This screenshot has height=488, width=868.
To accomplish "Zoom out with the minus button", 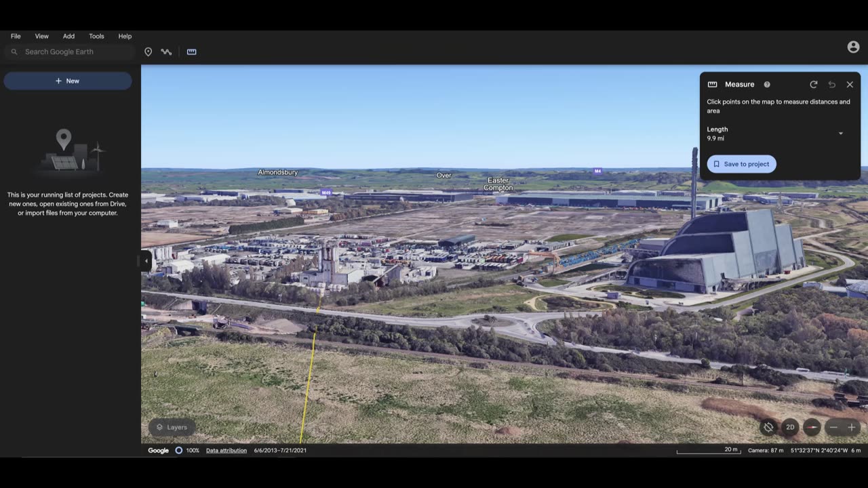I will pyautogui.click(x=833, y=427).
